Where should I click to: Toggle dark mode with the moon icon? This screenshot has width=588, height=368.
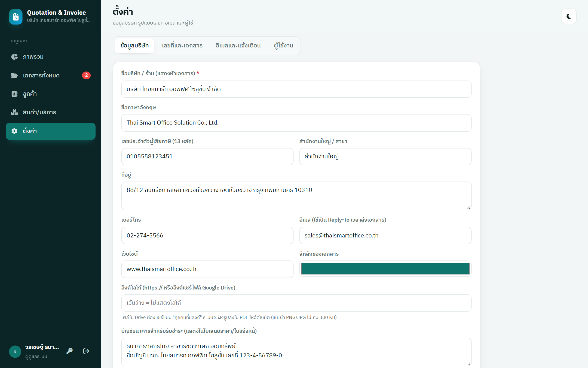point(569,16)
